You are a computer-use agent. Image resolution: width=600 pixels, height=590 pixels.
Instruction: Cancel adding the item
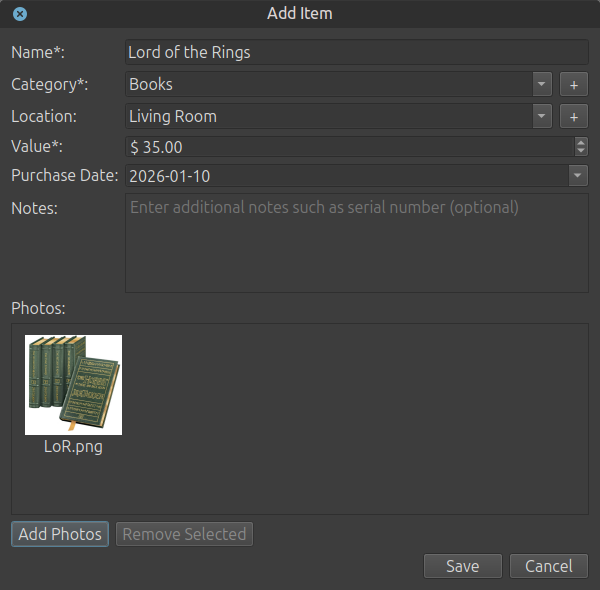coord(549,566)
